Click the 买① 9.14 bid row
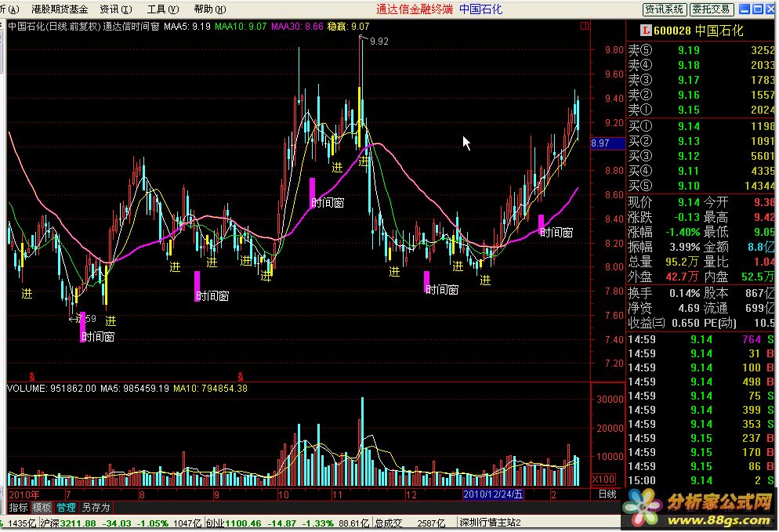 click(701, 126)
